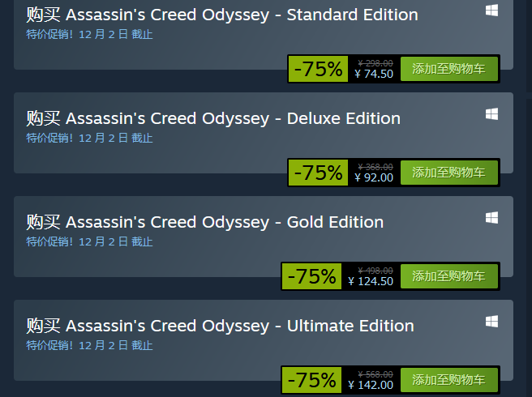Select the ¥ 74.50 discounted price
Viewport: 532px width, 397px height.
(374, 74)
